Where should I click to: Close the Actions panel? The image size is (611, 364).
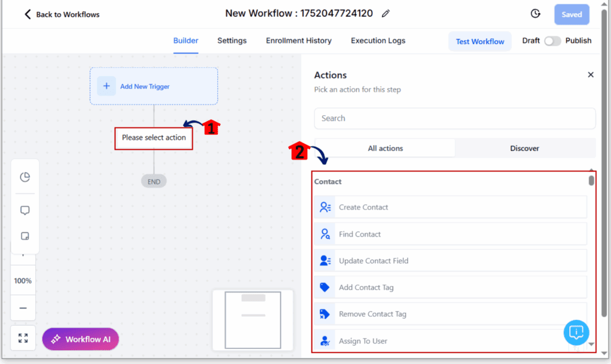pyautogui.click(x=590, y=75)
